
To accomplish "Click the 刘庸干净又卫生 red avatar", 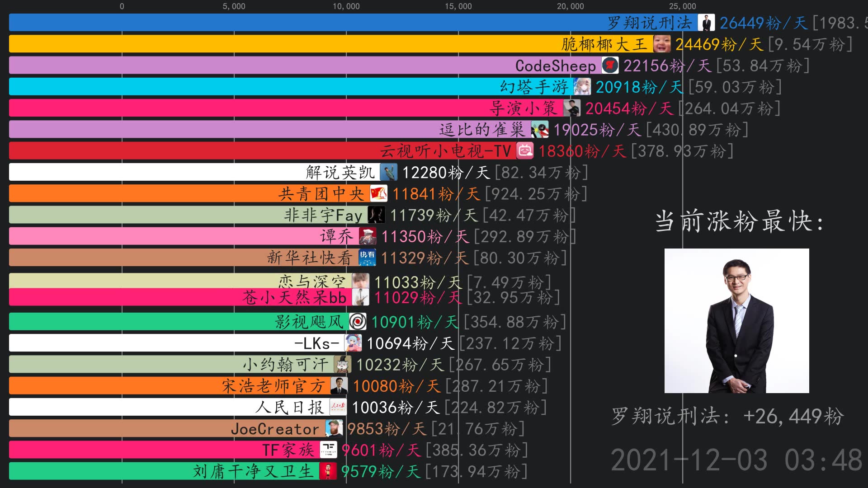I will pos(328,471).
